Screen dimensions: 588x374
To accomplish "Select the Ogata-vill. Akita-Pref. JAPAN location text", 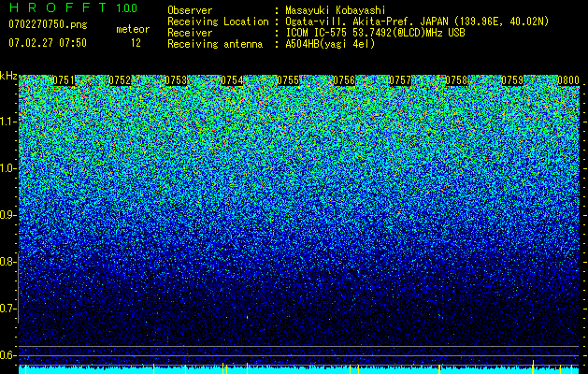I will coord(417,22).
